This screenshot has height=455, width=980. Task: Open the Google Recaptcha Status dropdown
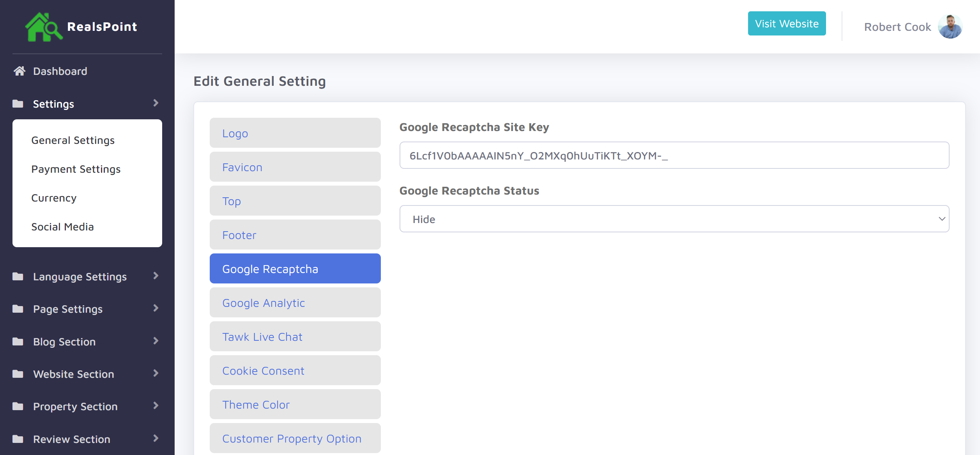674,219
